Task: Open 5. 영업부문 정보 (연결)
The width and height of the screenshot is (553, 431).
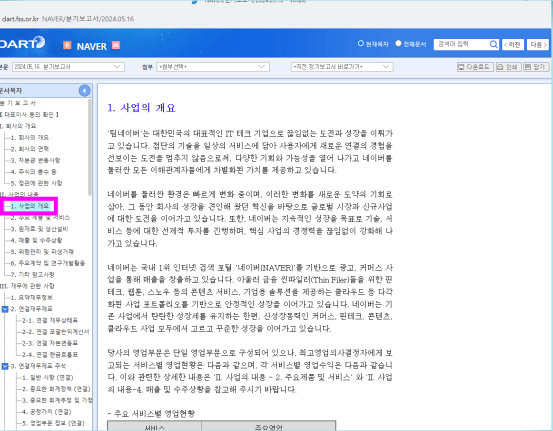Action: point(53,423)
